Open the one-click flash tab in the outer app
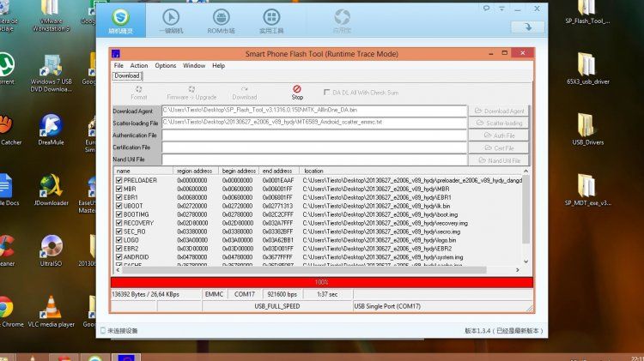Screen dimensions: 644x361 tap(171, 21)
